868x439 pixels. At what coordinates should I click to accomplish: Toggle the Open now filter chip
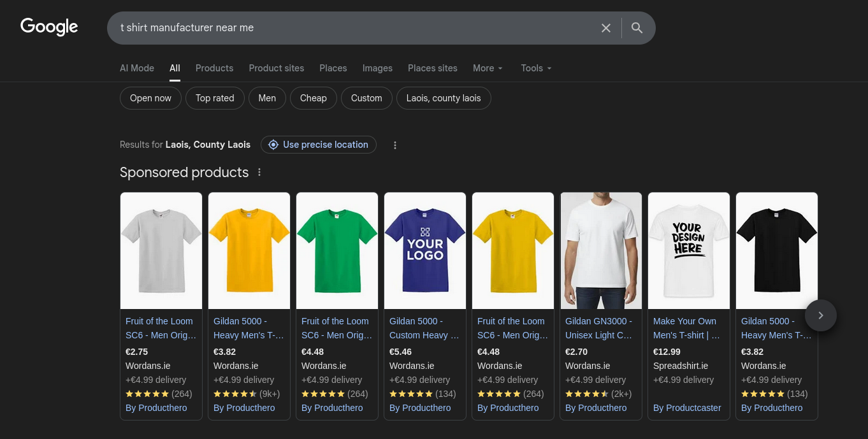pyautogui.click(x=150, y=98)
